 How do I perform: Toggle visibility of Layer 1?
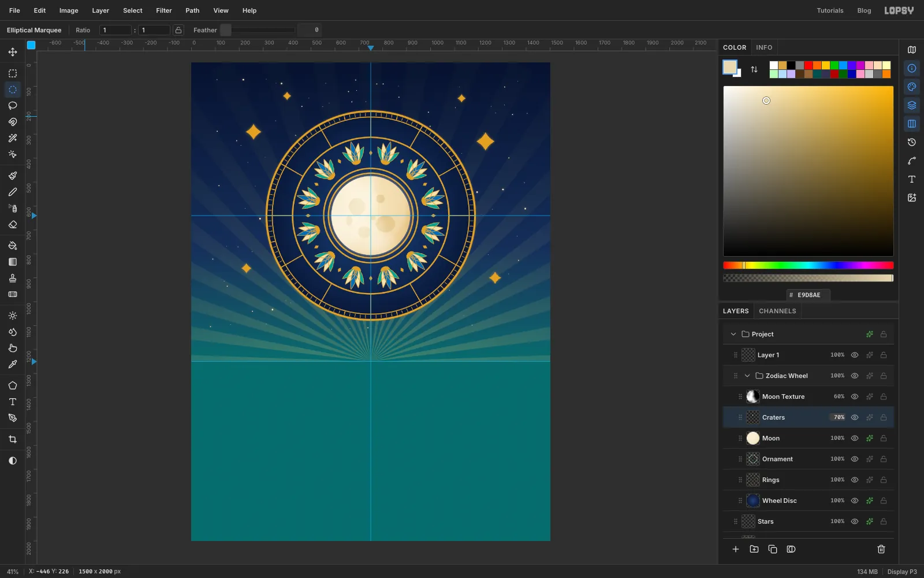pos(855,355)
